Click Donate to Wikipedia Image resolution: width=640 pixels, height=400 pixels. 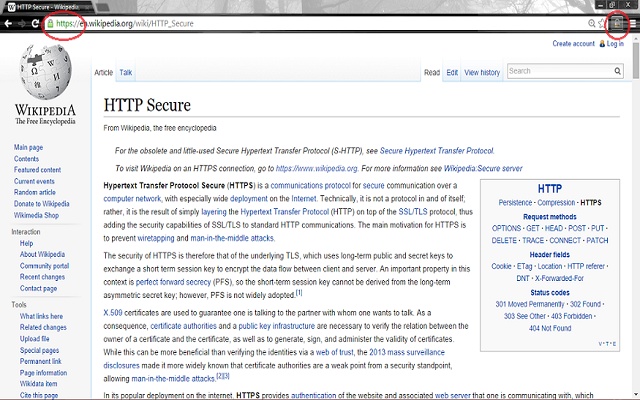[x=42, y=204]
